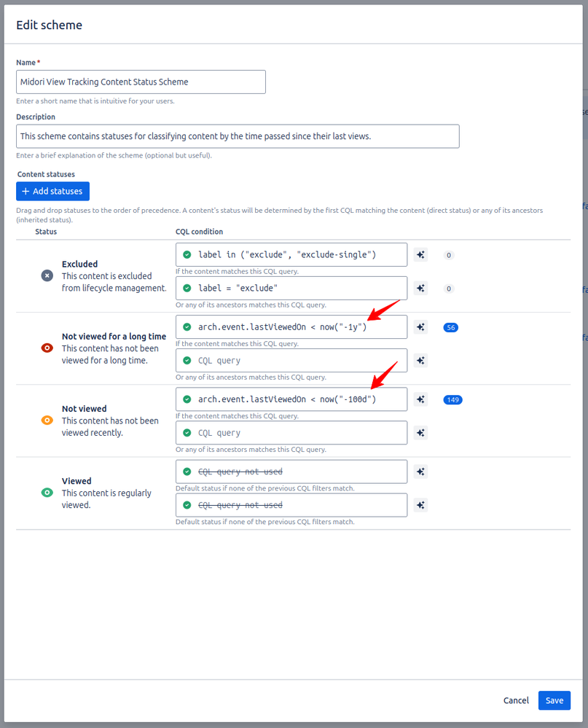Click the 'Edit scheme' dialog title

coord(50,25)
